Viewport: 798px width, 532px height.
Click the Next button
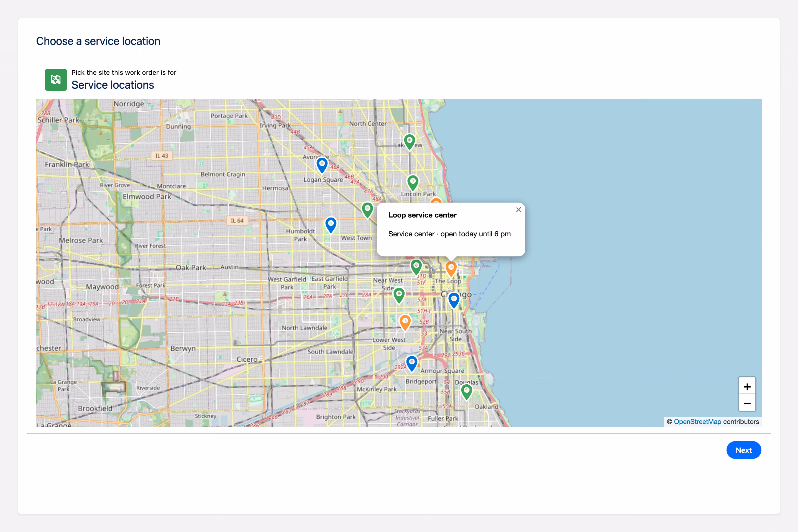744,450
